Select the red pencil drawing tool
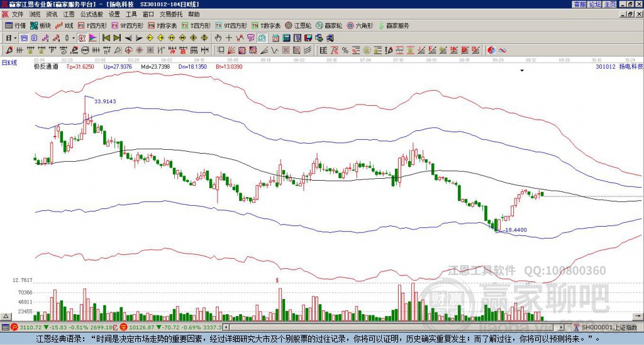The width and height of the screenshot is (644, 345). pos(8,50)
